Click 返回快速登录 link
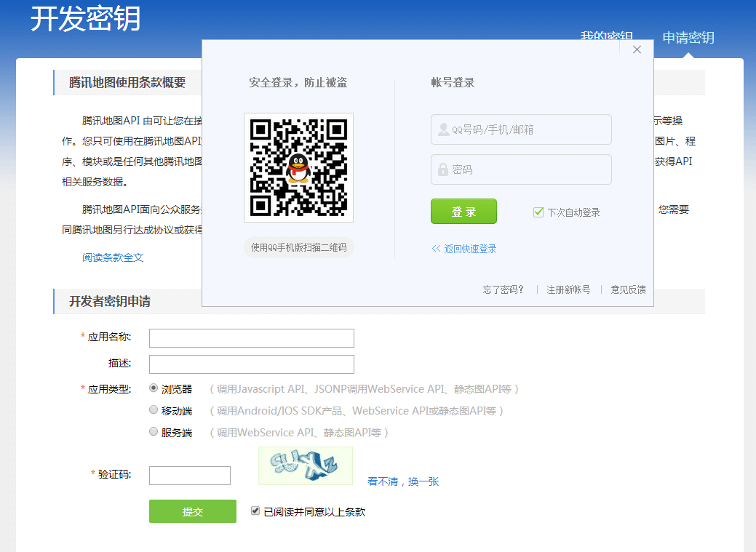Viewport: 756px width, 552px height. [464, 249]
